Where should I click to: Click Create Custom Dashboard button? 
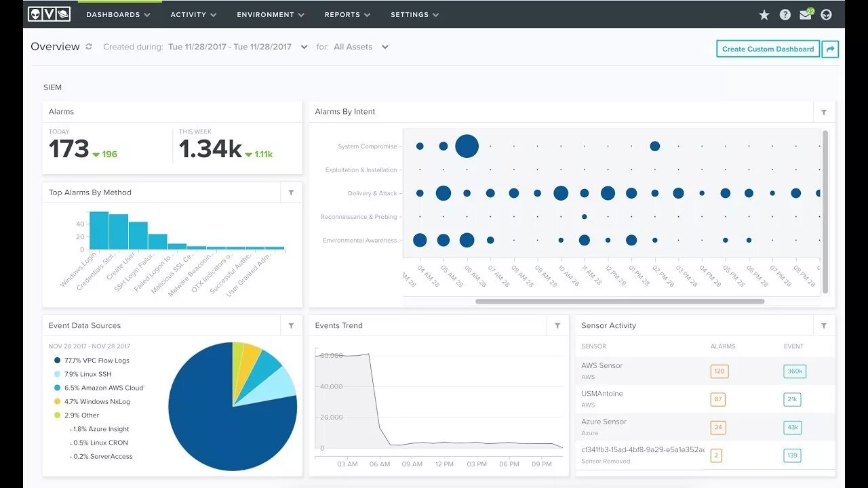click(768, 49)
